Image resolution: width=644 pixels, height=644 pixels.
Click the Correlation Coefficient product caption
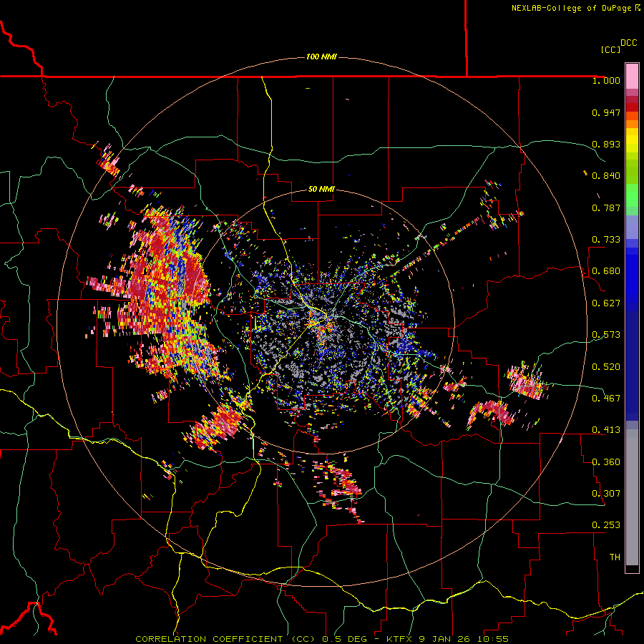(322, 639)
